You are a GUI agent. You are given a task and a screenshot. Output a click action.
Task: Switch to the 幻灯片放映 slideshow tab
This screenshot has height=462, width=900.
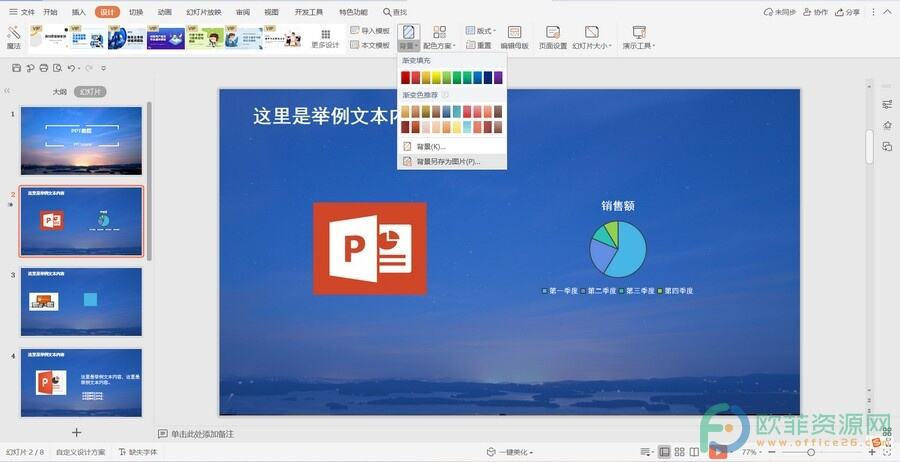[x=204, y=12]
